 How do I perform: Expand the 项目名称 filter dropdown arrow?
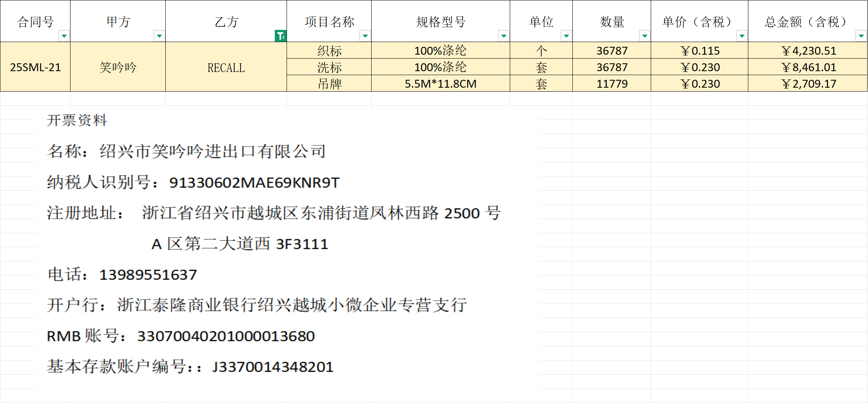365,36
